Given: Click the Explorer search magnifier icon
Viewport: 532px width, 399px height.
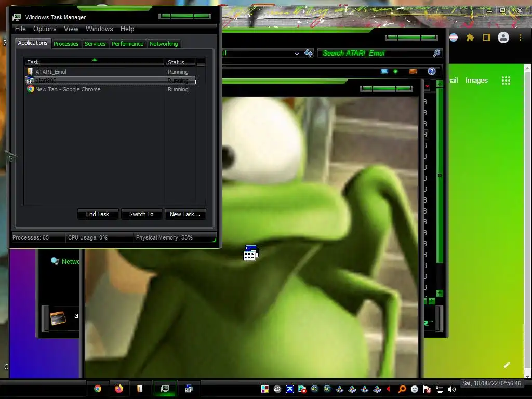Looking at the screenshot, I should pos(436,53).
